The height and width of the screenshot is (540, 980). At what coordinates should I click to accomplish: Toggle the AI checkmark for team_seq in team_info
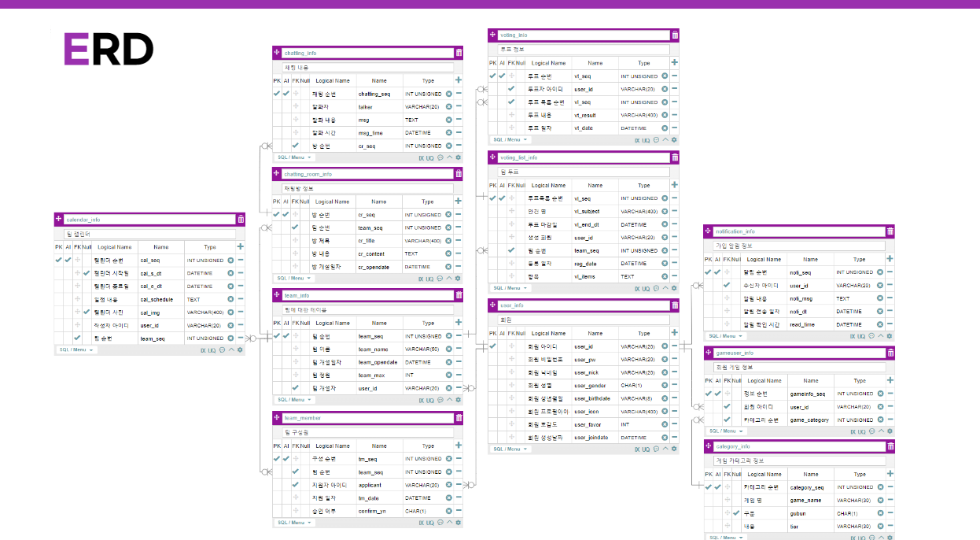(288, 335)
